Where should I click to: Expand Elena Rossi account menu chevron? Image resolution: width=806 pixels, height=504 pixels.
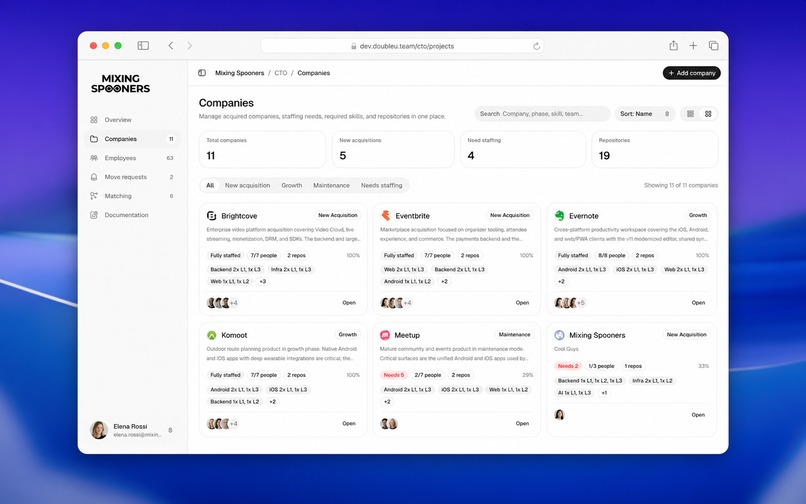tap(170, 430)
